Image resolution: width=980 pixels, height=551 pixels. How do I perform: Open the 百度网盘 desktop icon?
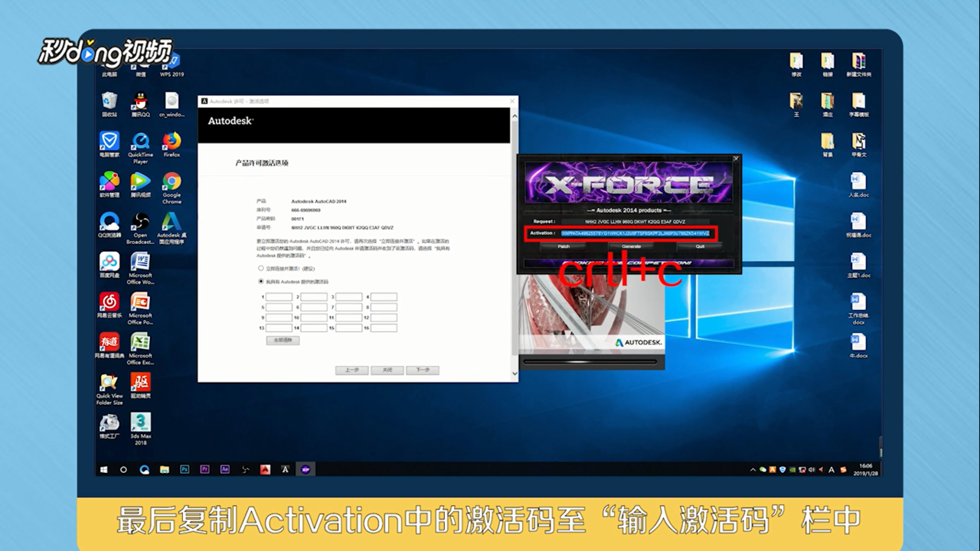pyautogui.click(x=109, y=265)
